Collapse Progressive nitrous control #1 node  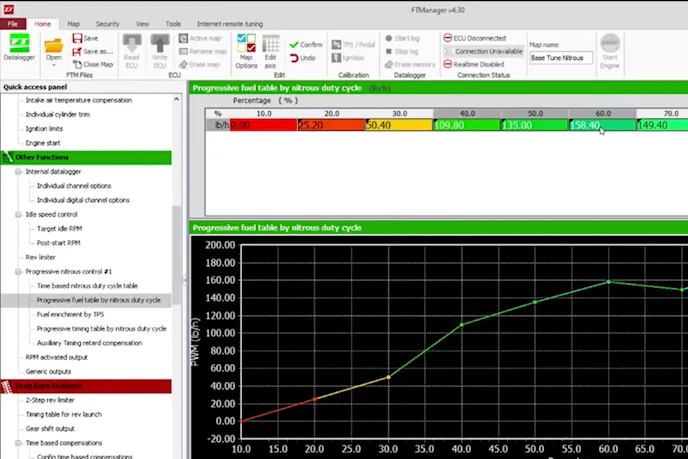coord(18,271)
